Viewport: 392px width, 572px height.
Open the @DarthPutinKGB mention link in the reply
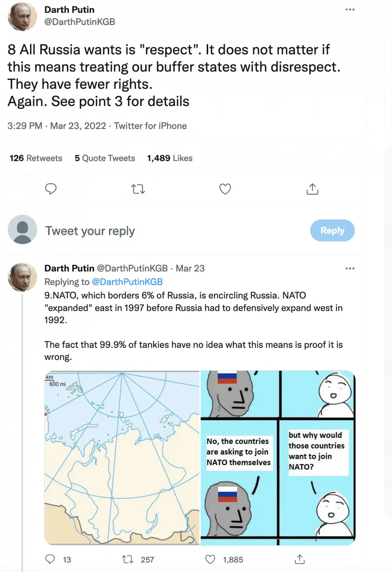127,282
